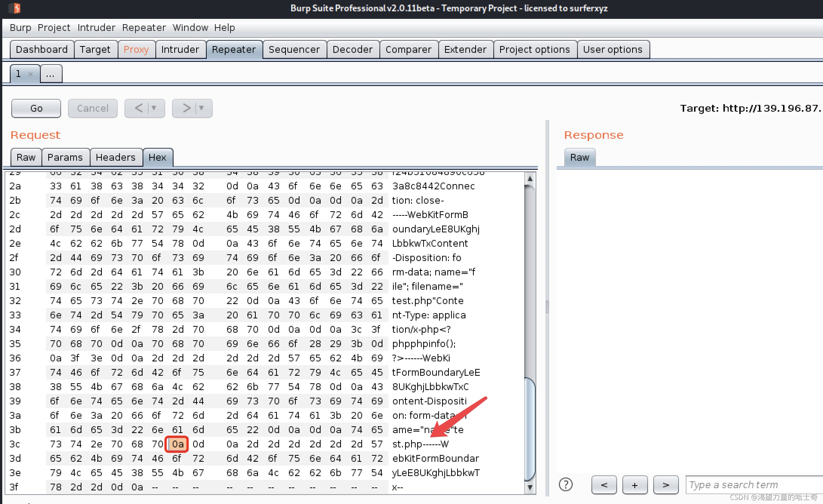The width and height of the screenshot is (823, 504).
Task: Select the response Raw tab
Action: (x=580, y=157)
